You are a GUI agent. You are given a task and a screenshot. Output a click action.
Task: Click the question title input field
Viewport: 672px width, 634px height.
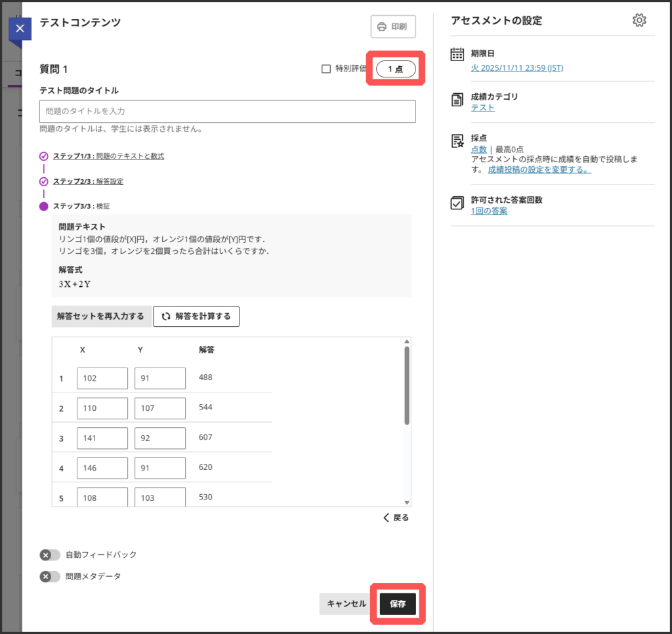point(227,112)
